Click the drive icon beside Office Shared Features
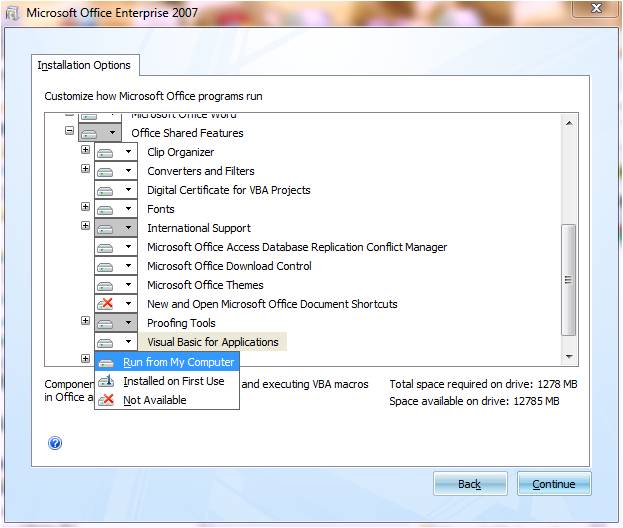Screen dimensions: 623x528 [x=89, y=134]
